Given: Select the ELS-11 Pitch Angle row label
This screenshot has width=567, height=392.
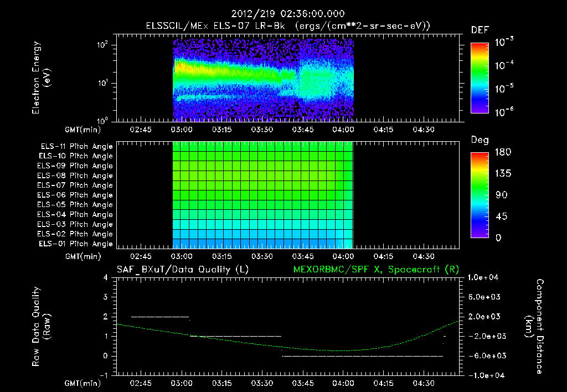Looking at the screenshot, I should tap(76, 147).
